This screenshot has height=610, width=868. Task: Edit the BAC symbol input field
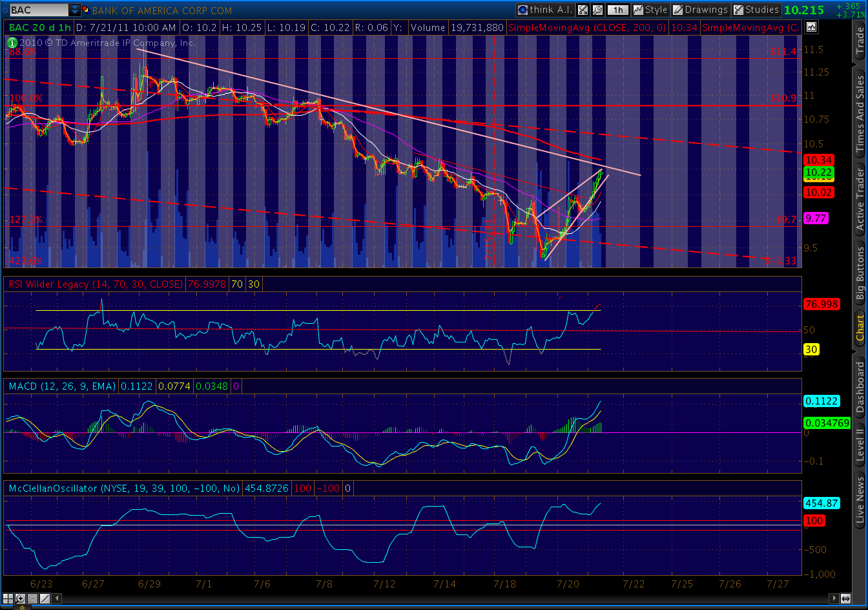coord(39,10)
